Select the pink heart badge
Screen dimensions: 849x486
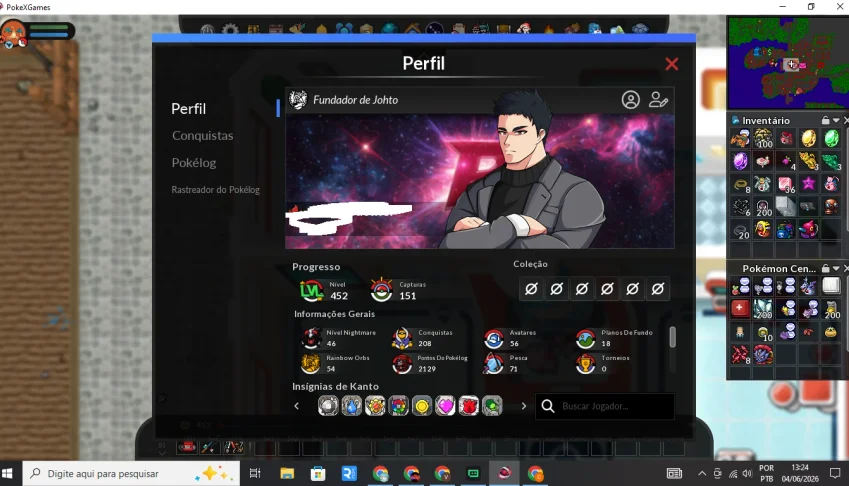pyautogui.click(x=445, y=406)
